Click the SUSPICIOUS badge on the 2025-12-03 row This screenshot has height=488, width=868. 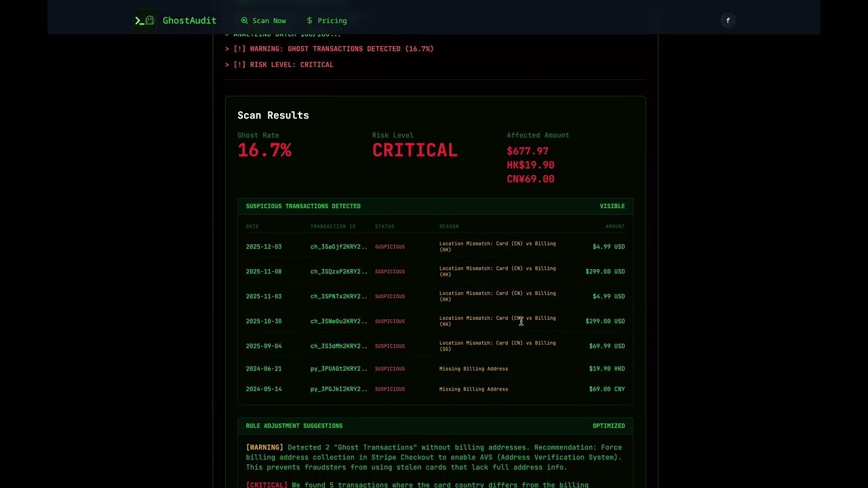point(390,247)
